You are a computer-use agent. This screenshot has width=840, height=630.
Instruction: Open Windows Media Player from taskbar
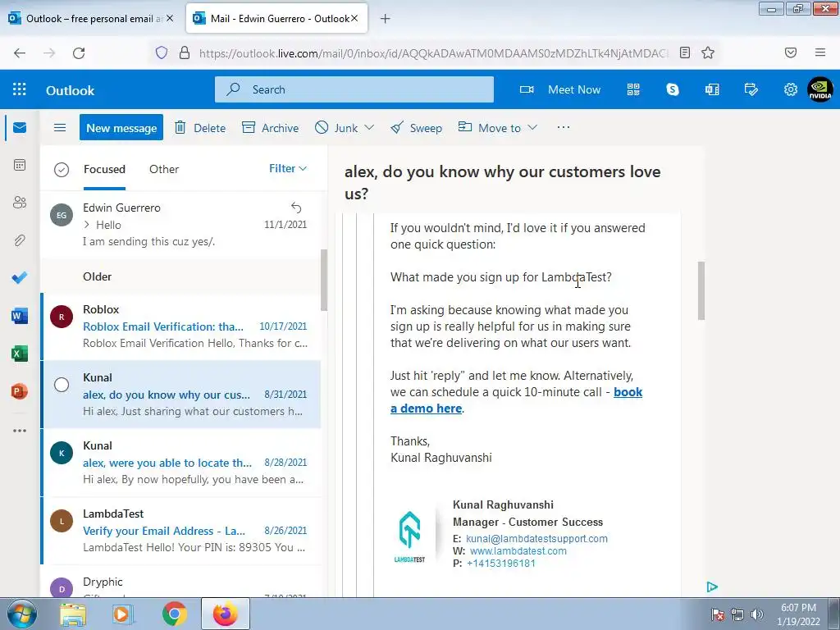(123, 614)
